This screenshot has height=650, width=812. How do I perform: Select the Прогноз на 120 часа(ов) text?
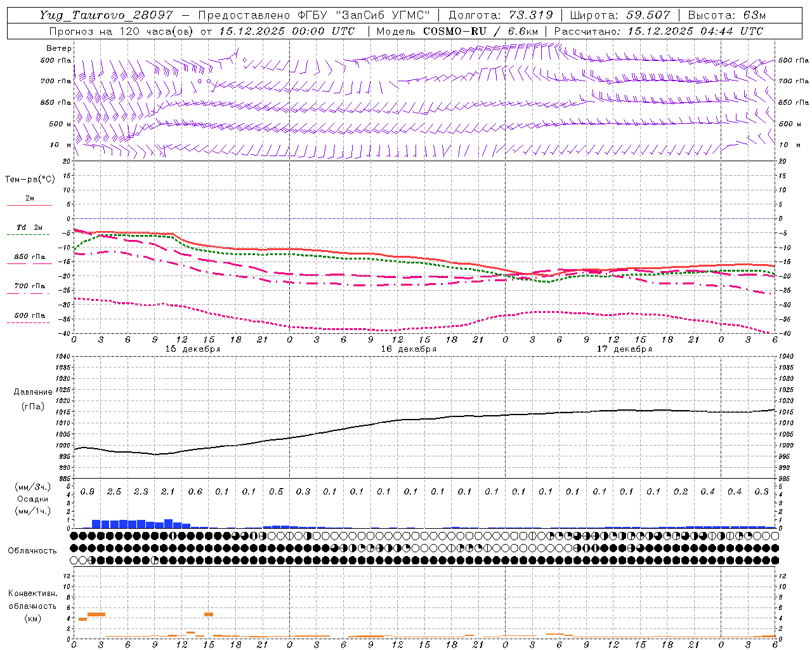coord(122,31)
